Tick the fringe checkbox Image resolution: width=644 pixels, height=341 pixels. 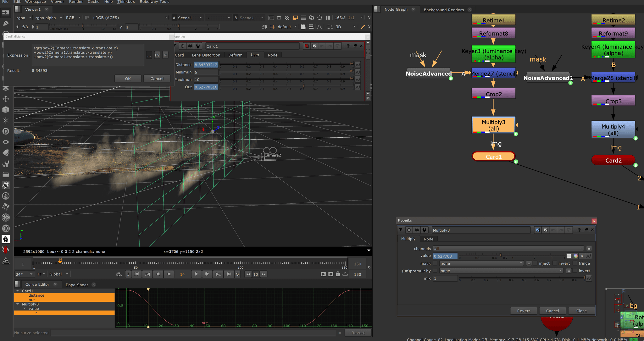pos(575,263)
